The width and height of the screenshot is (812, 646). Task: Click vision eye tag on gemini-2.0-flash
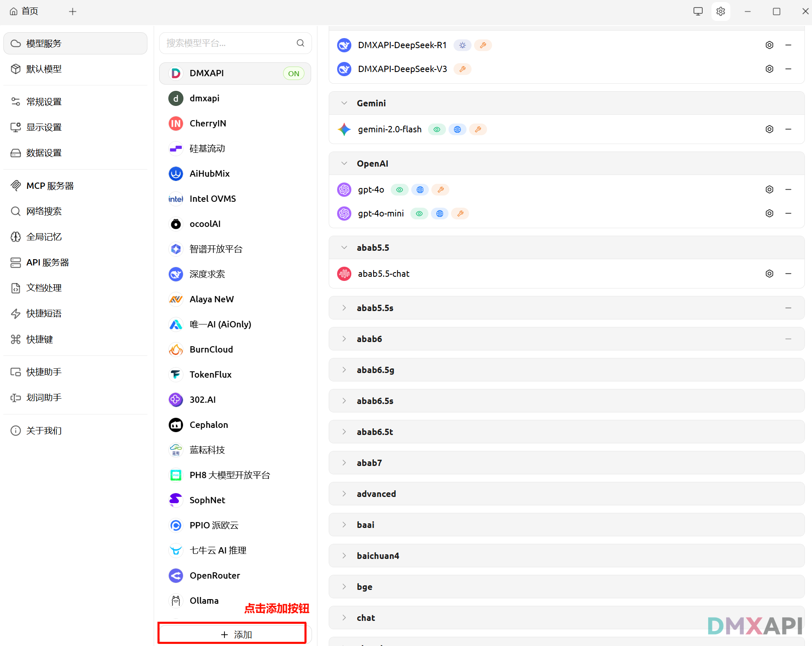(x=436, y=130)
